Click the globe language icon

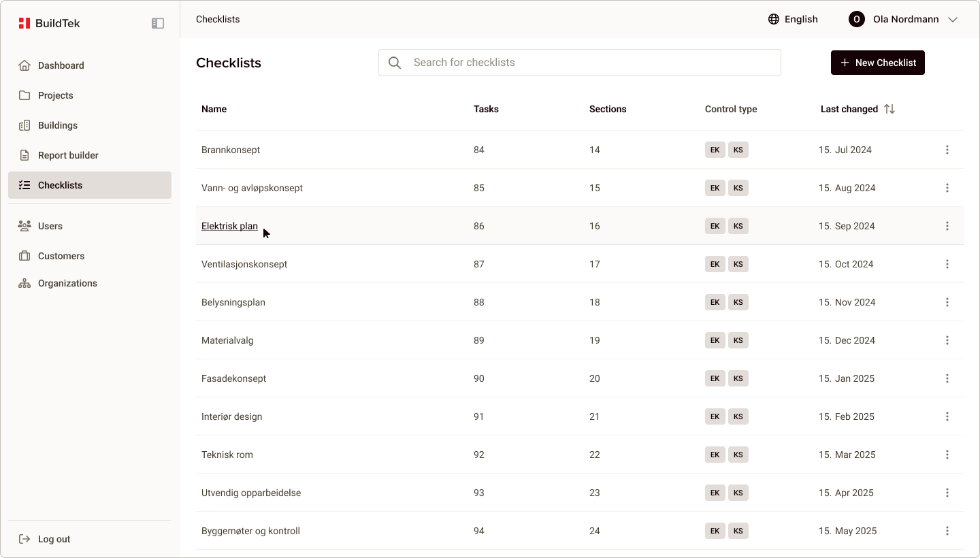click(x=774, y=19)
